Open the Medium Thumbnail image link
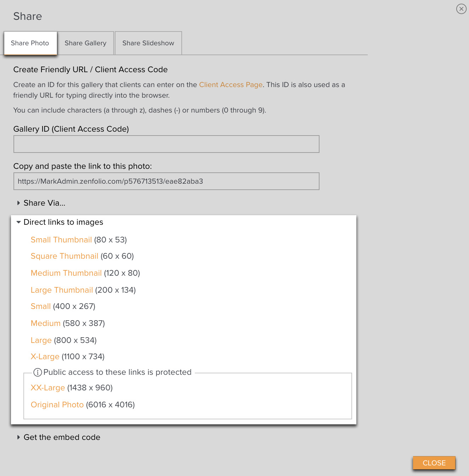469x476 pixels. (x=66, y=273)
